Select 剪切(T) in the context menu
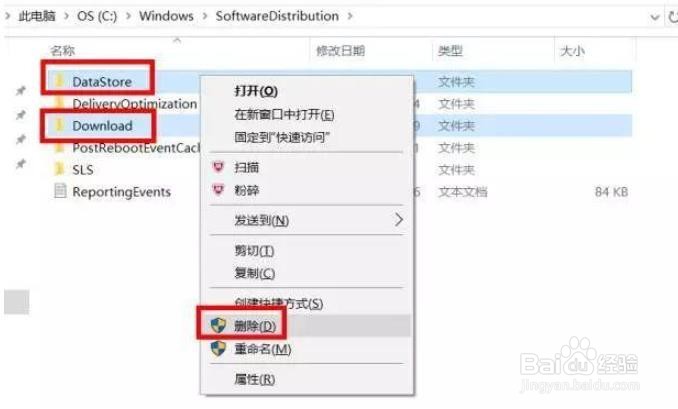Image resolution: width=678 pixels, height=409 pixels. [x=254, y=250]
